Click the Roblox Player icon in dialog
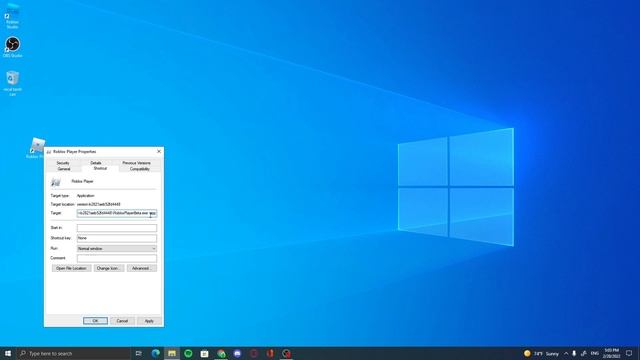 point(56,182)
